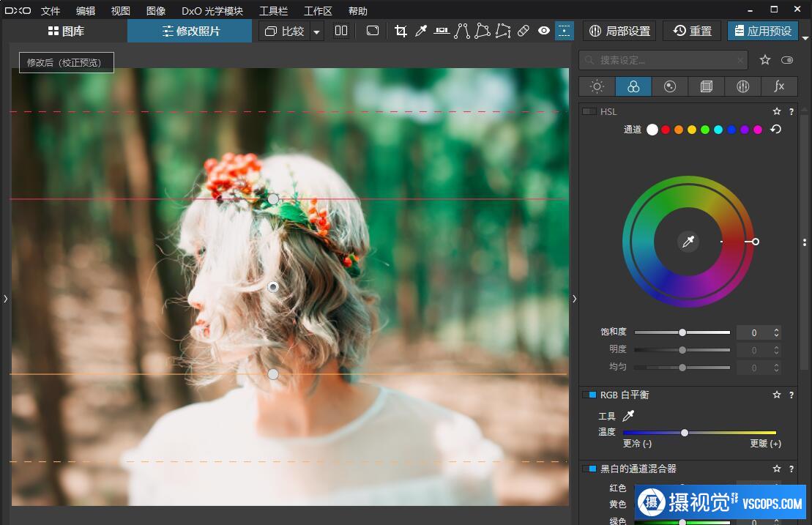Open the Light sun icon palette tab
This screenshot has height=525, width=812.
tap(597, 86)
